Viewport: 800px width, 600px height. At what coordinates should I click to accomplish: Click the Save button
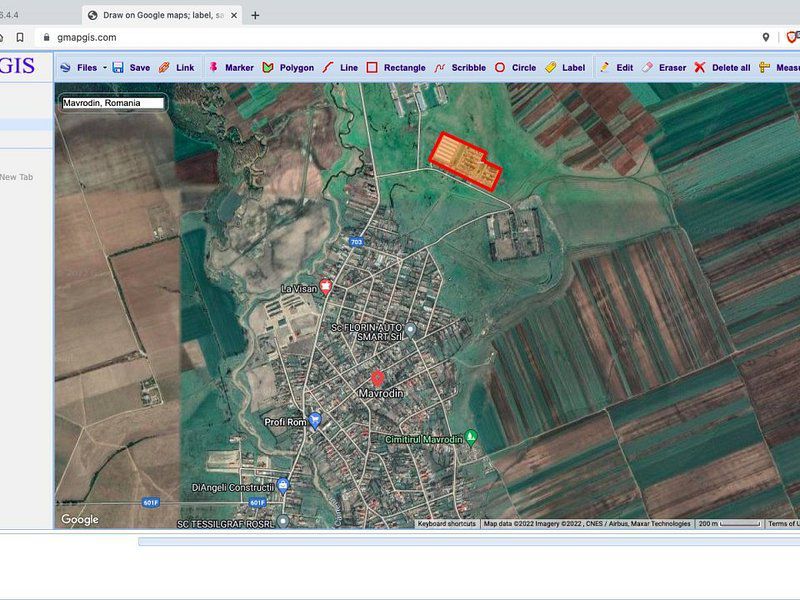pyautogui.click(x=133, y=67)
